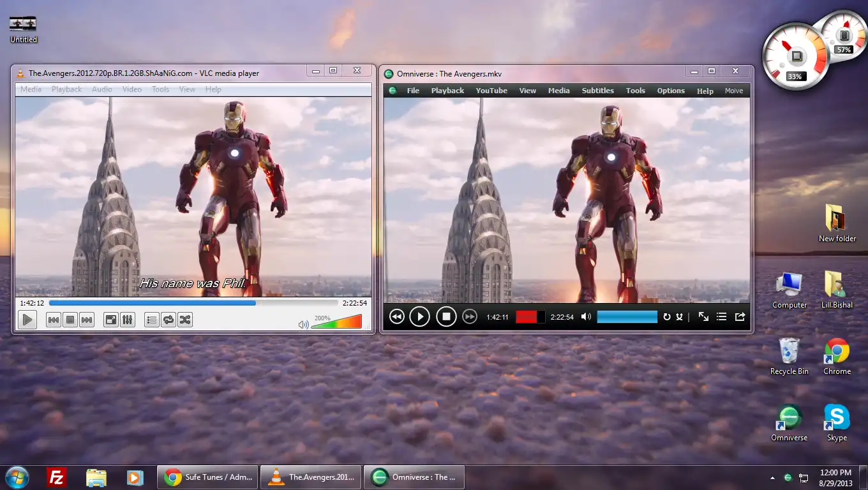
Task: Toggle VLC loop mode
Action: [x=168, y=320]
